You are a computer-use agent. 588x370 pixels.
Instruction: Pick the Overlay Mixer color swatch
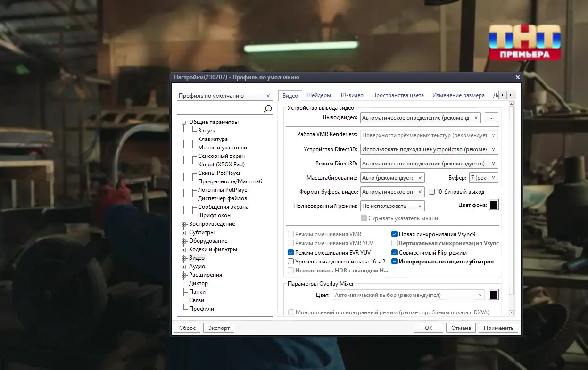(494, 295)
